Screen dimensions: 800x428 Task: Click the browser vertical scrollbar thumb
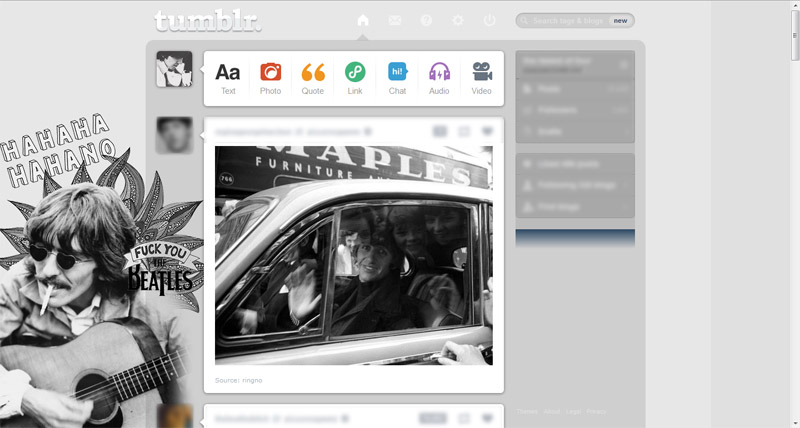click(794, 36)
